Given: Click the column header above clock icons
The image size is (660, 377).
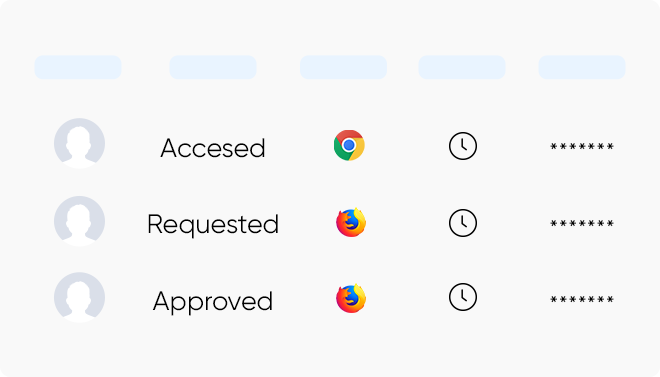Looking at the screenshot, I should click(x=462, y=67).
